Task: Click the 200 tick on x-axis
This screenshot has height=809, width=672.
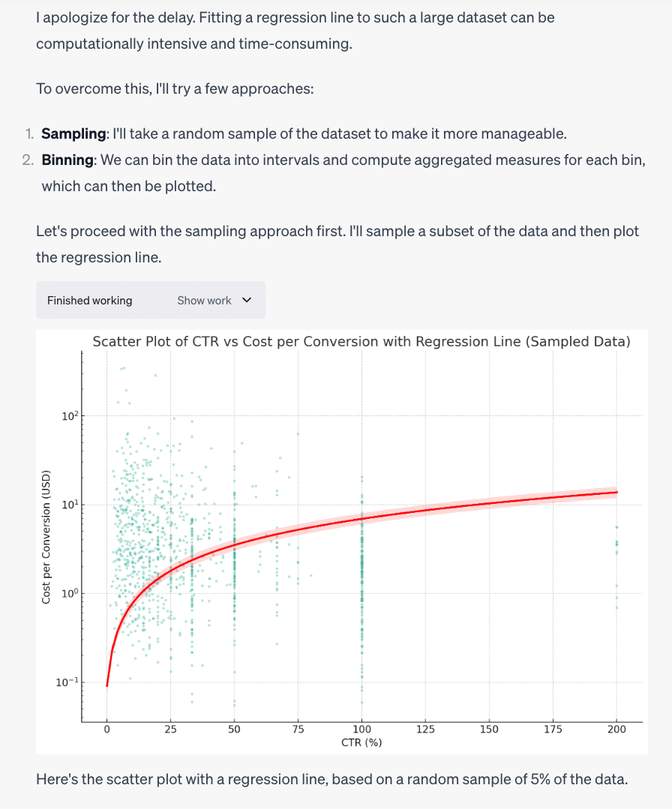Action: click(x=616, y=730)
